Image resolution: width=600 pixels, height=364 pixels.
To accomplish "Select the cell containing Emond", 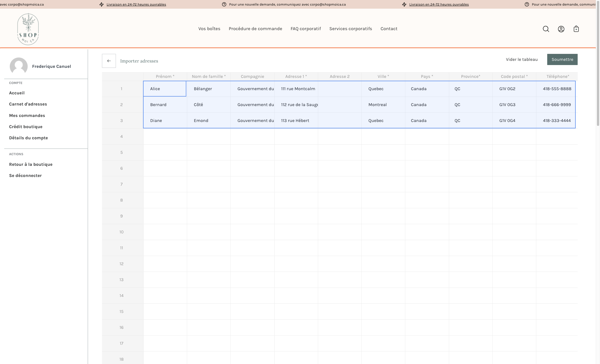I will click(209, 121).
